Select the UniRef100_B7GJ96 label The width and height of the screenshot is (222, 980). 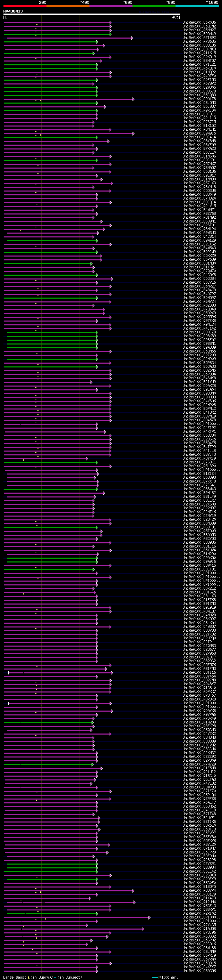(x=199, y=932)
